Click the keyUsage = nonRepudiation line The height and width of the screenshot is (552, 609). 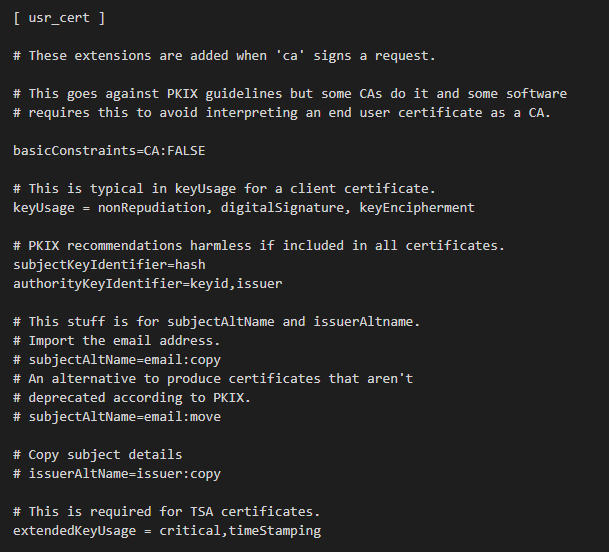point(244,208)
